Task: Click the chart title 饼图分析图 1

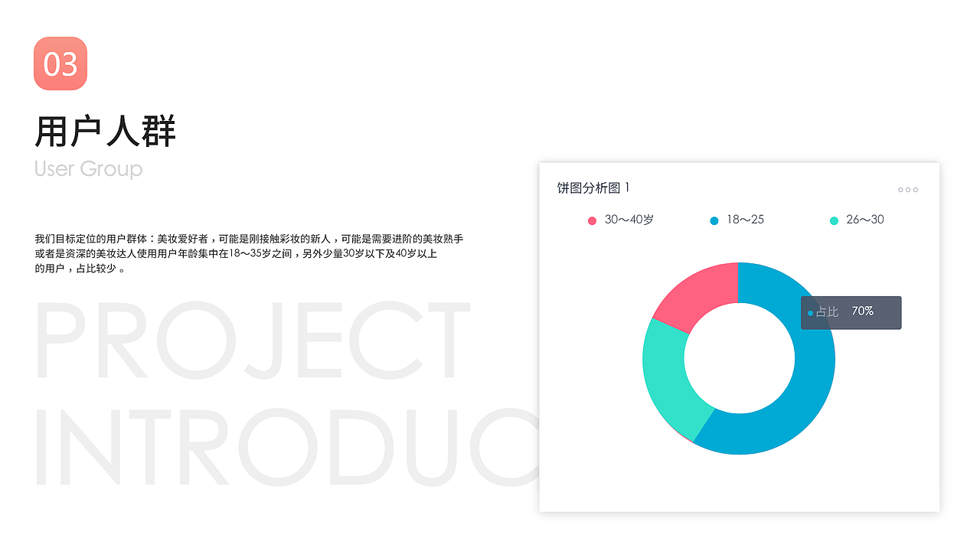Action: tap(593, 188)
